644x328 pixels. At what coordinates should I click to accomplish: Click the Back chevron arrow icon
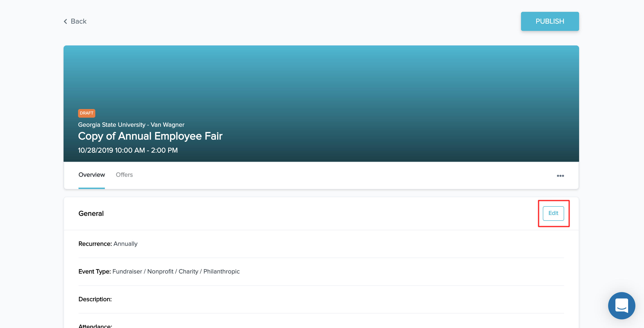[66, 22]
